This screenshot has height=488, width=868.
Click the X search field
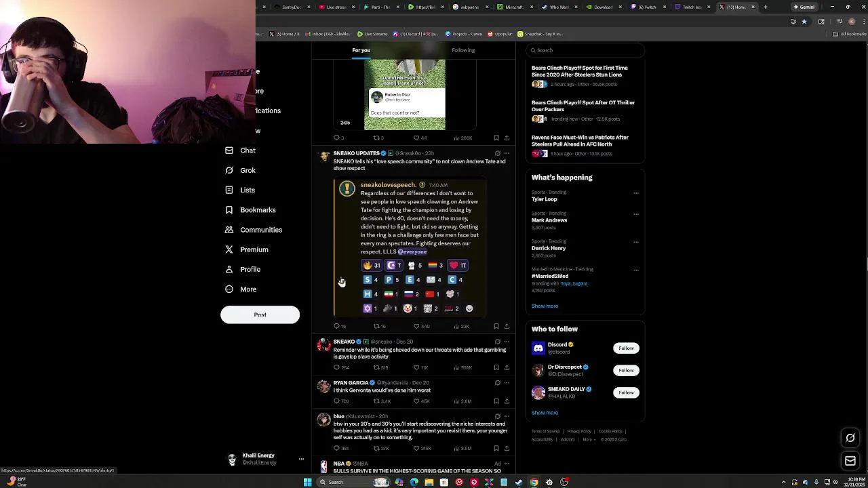click(x=585, y=50)
